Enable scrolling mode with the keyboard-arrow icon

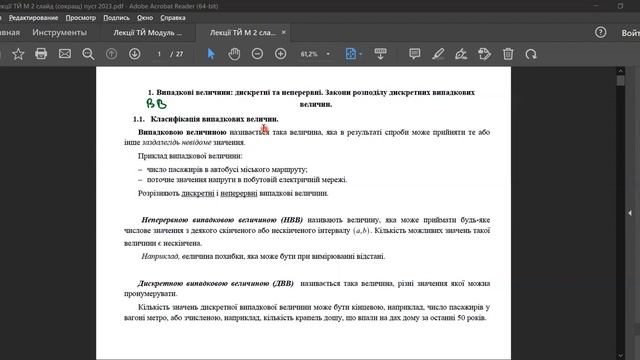[x=380, y=54]
